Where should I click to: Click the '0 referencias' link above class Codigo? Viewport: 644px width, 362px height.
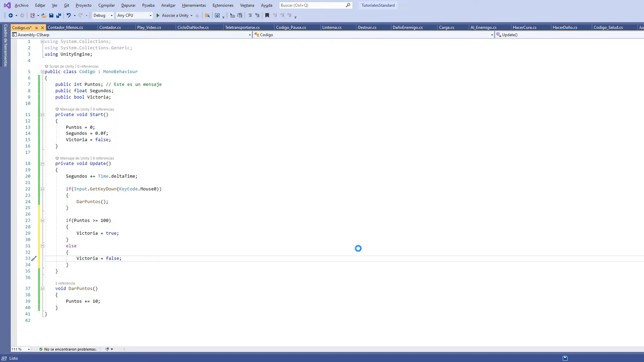pos(88,66)
